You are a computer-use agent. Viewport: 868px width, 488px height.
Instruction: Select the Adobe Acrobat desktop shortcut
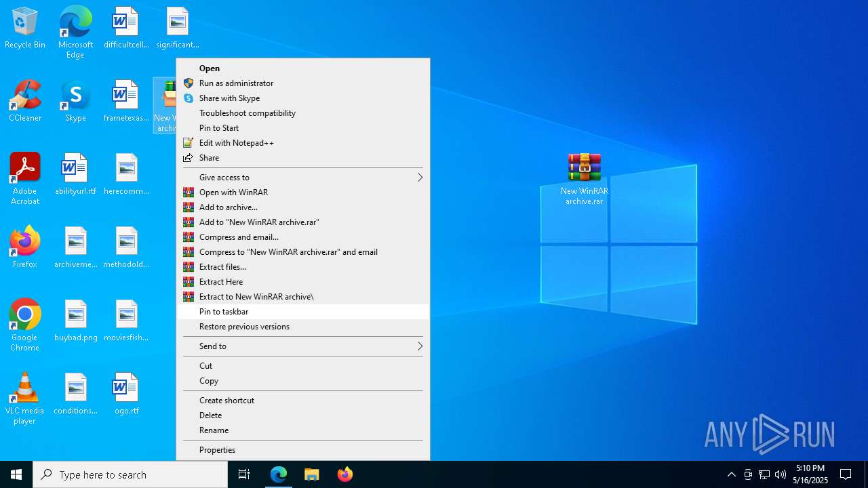point(25,179)
